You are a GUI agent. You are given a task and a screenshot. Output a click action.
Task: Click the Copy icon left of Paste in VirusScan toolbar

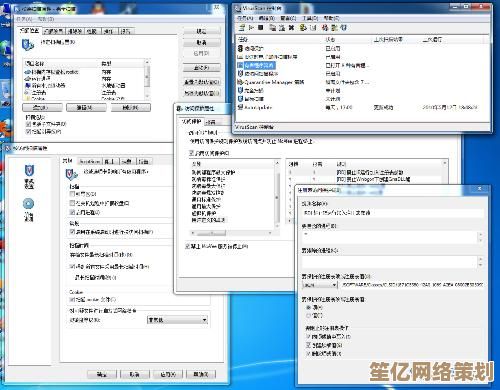click(x=272, y=28)
